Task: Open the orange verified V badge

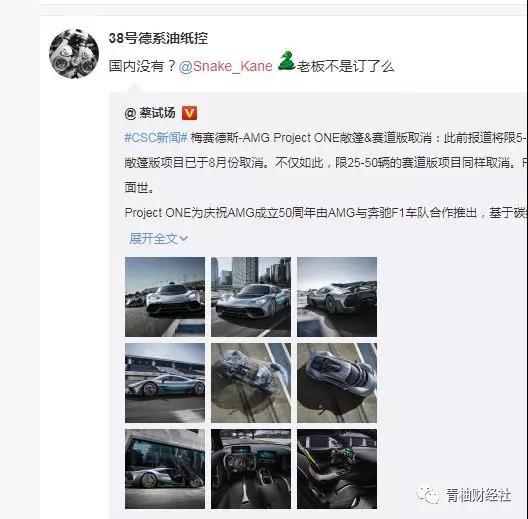Action: [x=190, y=113]
